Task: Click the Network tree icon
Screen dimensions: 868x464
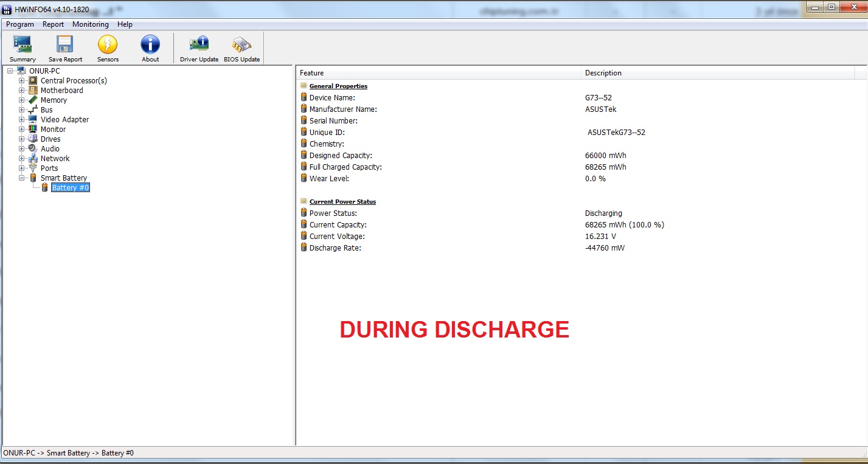Action: [33, 159]
